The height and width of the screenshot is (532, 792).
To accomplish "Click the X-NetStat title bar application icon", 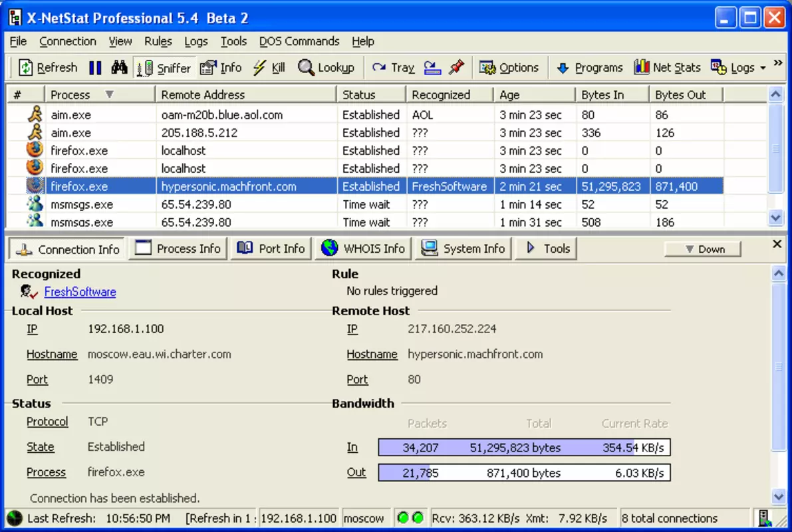I will click(15, 18).
